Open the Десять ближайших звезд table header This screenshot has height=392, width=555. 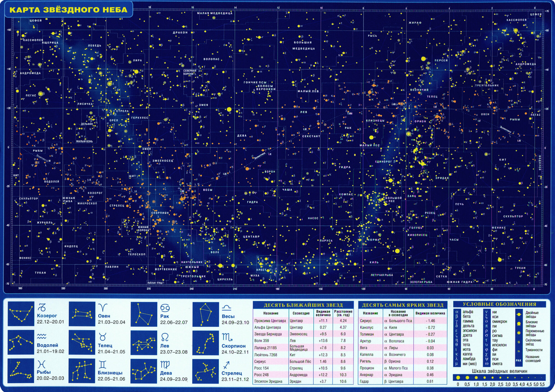pos(303,305)
